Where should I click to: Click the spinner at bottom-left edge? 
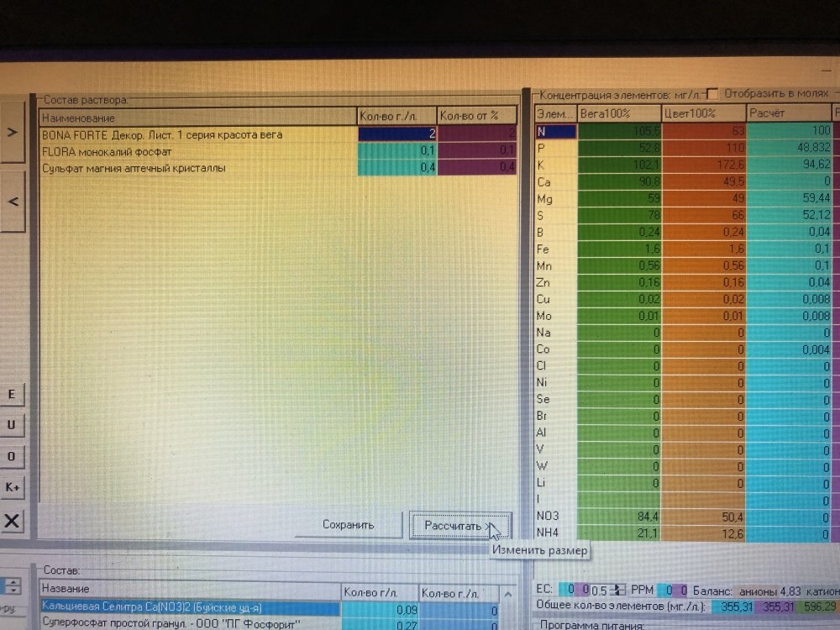(14, 586)
